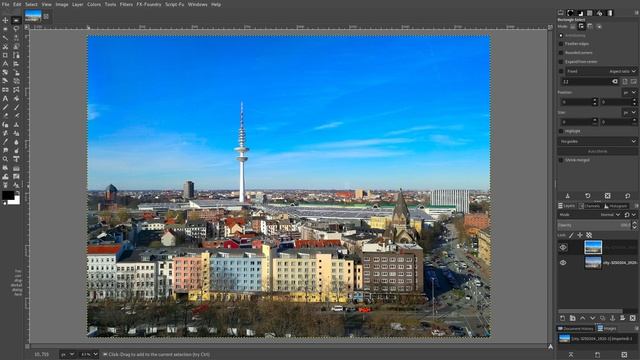Switch to the Histogram tab
This screenshot has height=360, width=640.
(616, 206)
